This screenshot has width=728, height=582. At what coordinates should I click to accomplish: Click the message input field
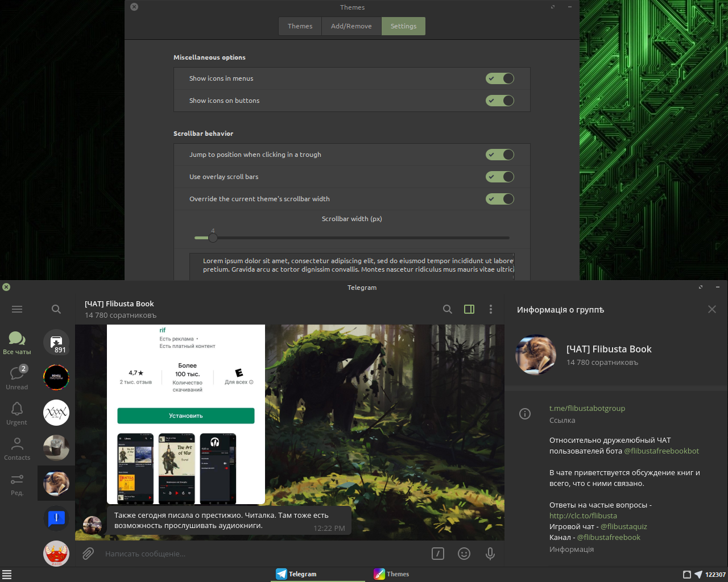coord(262,554)
